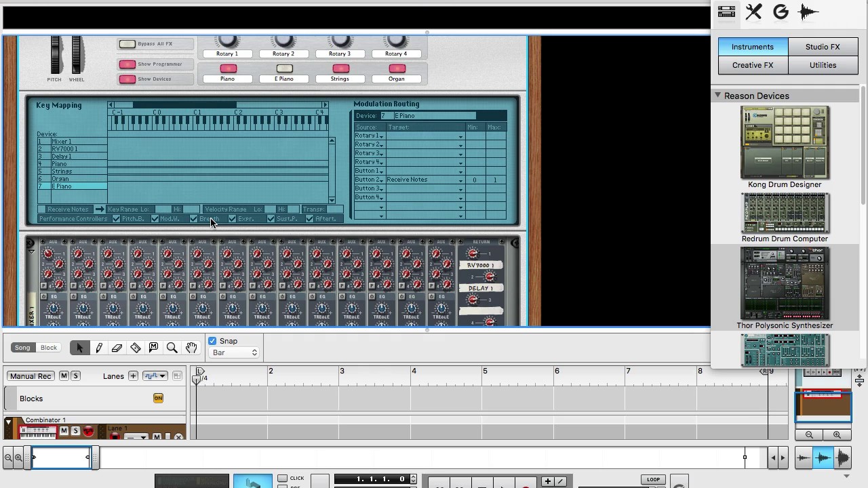This screenshot has height=488, width=868.
Task: Switch to Utilities tab
Action: coord(823,65)
